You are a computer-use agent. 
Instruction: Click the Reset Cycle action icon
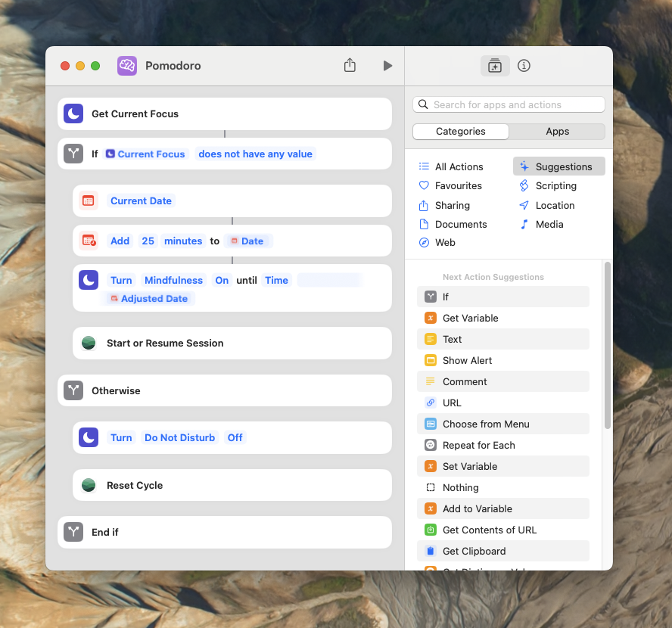89,485
